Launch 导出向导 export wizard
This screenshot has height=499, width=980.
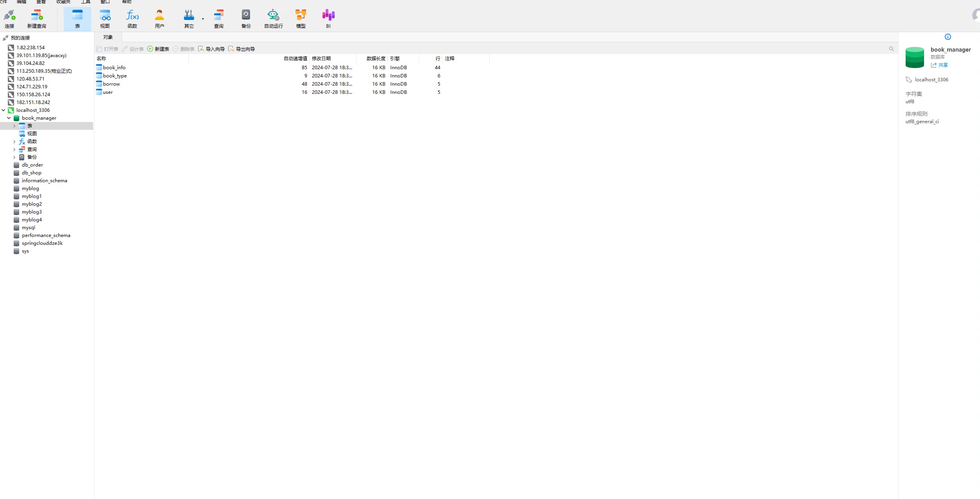[x=241, y=49]
